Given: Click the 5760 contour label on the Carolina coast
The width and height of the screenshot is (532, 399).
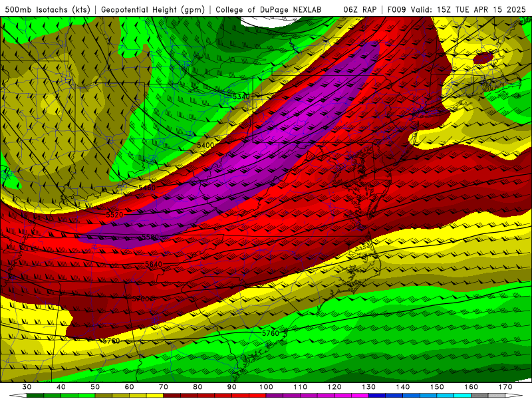Looking at the screenshot, I should 271,333.
